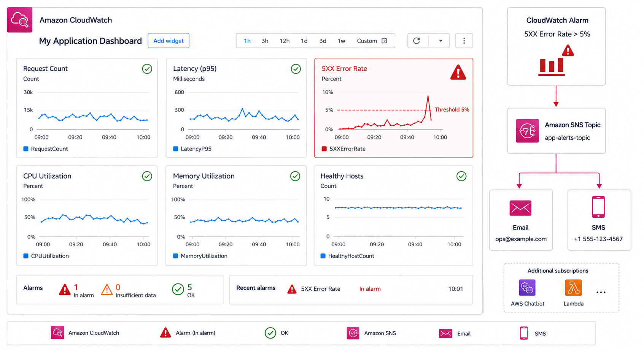The width and height of the screenshot is (644, 353).
Task: Click the CPU Utilization widget title
Action: coord(47,176)
